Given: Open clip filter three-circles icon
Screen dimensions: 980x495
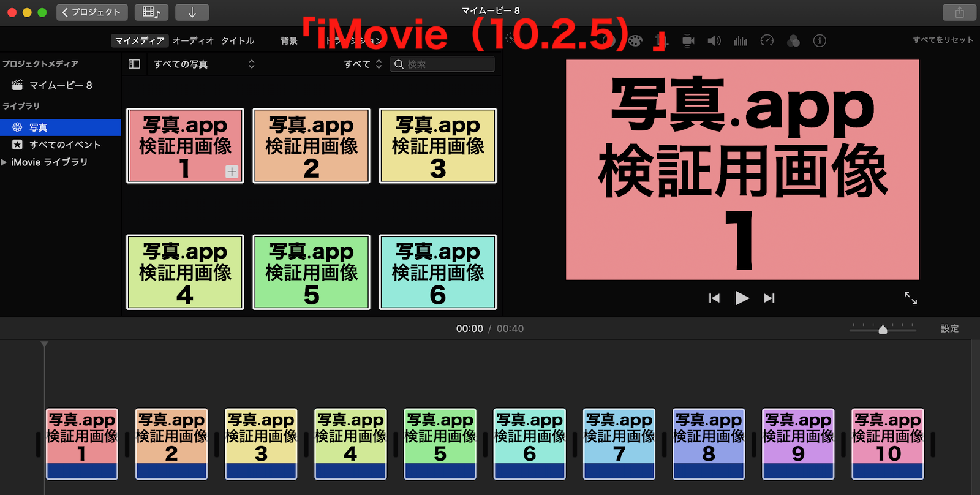Looking at the screenshot, I should [x=793, y=40].
